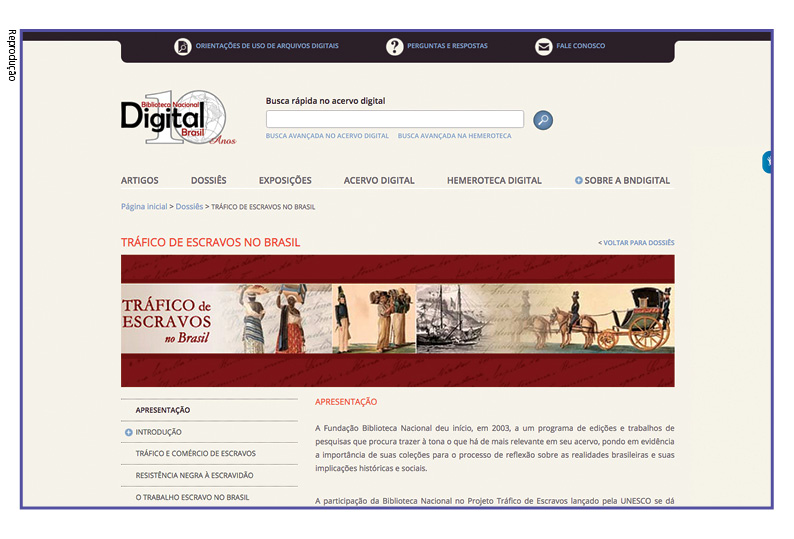Click the envelope contact icon
This screenshot has width=794, height=539.
pyautogui.click(x=543, y=46)
